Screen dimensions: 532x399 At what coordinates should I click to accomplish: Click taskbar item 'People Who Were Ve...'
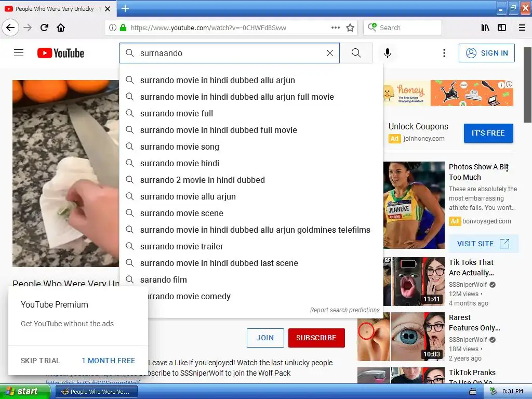(96, 392)
